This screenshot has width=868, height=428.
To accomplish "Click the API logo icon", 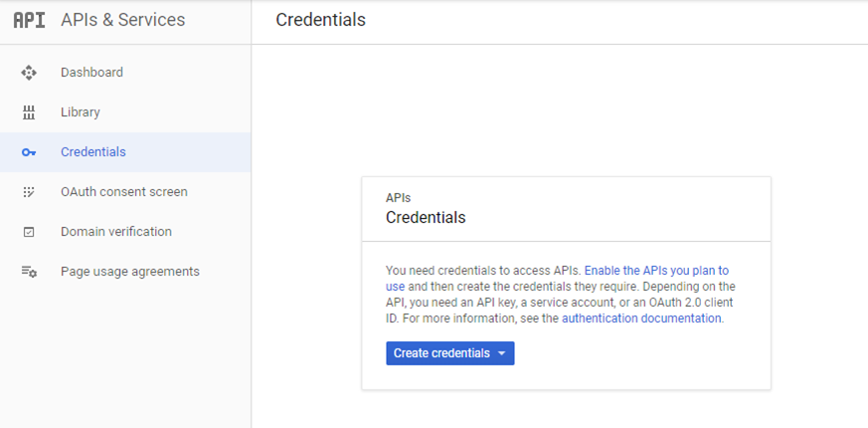I will 29,20.
